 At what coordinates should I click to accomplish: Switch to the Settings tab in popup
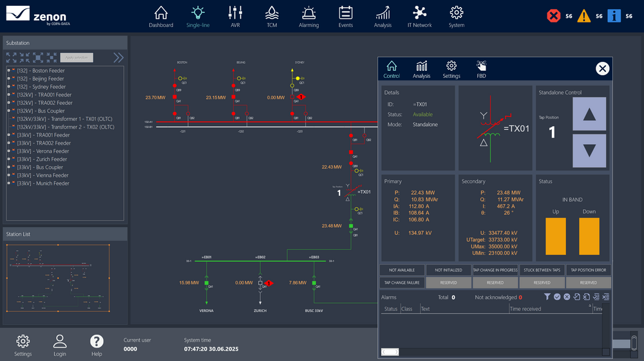click(451, 69)
